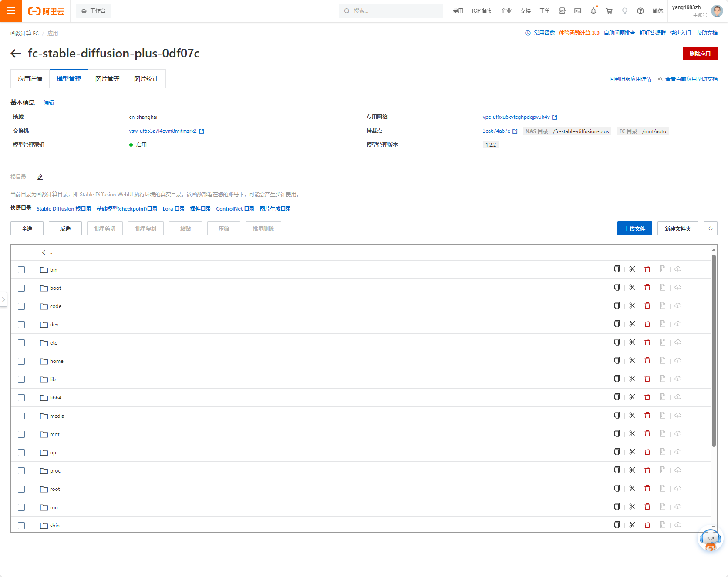This screenshot has width=728, height=577.
Task: Switch to the 图片统计 tab
Action: 146,79
